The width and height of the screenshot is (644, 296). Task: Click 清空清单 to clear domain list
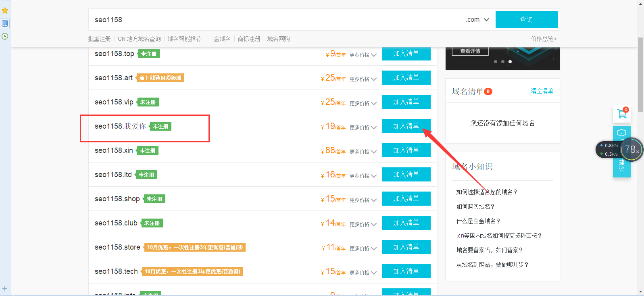pyautogui.click(x=542, y=91)
